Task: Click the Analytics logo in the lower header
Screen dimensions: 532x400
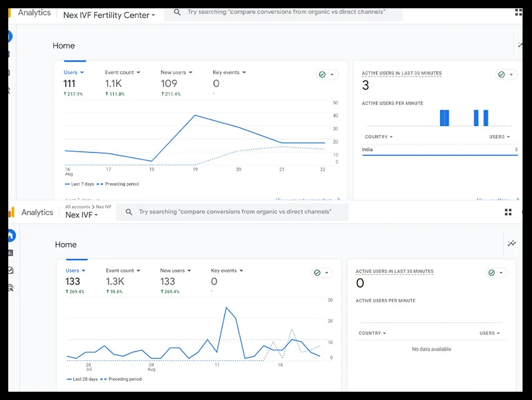Action: (12, 212)
